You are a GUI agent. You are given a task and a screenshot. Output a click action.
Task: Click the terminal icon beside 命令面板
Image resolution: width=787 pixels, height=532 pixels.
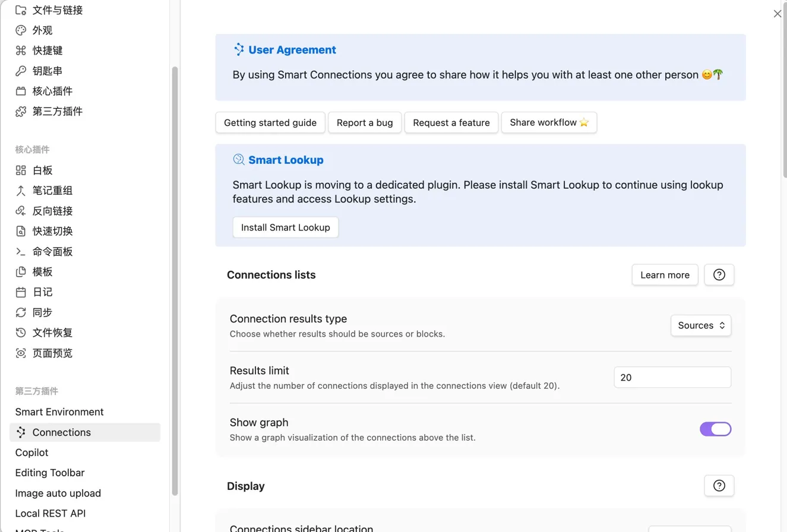pos(21,252)
